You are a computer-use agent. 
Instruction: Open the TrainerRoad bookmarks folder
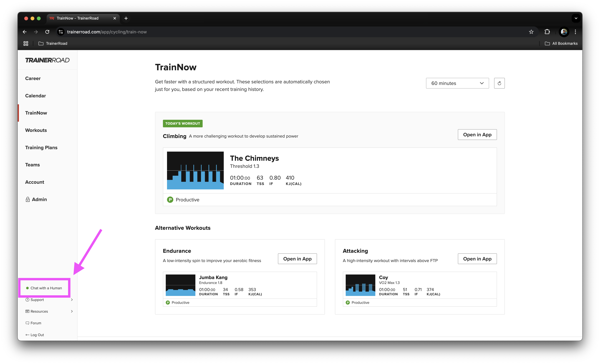click(53, 43)
